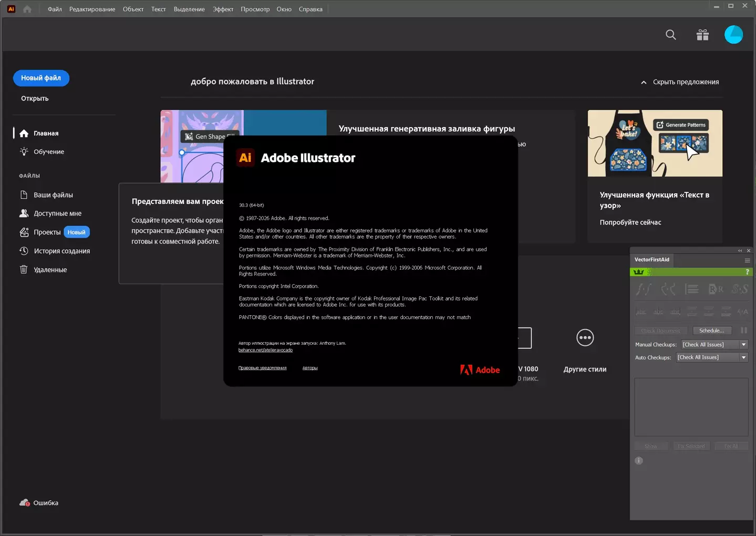756x536 pixels.
Task: Click the Generate Patterns apron thumbnail
Action: [x=655, y=143]
